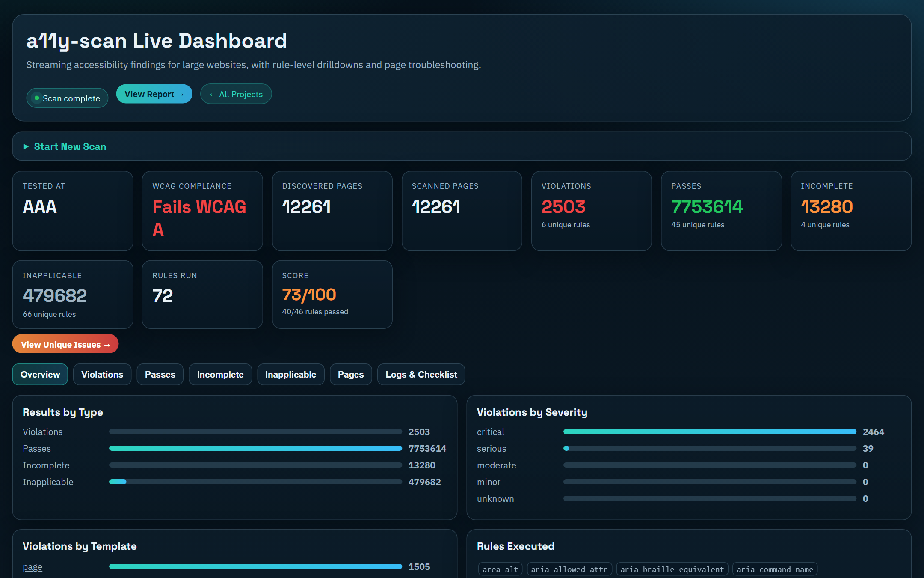Image resolution: width=924 pixels, height=578 pixels.
Task: Click the area-alt rule tag
Action: (x=500, y=569)
